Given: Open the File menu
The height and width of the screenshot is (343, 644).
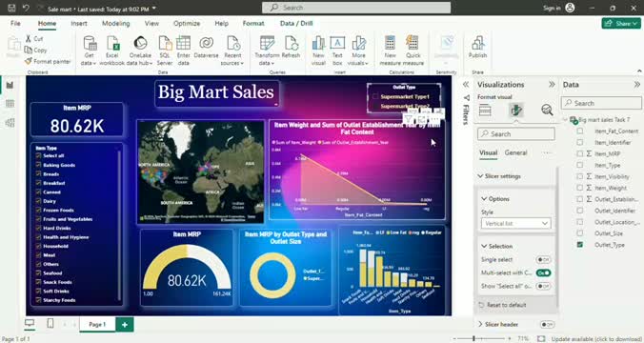Looking at the screenshot, I should coord(15,24).
